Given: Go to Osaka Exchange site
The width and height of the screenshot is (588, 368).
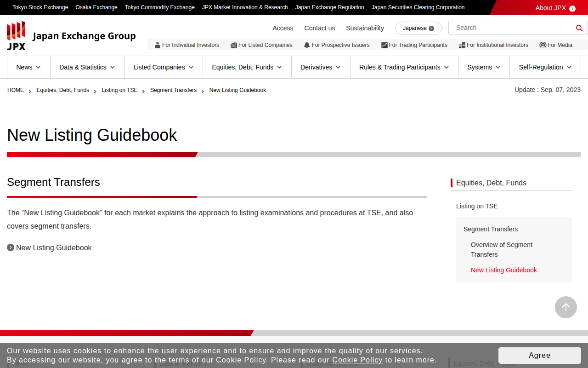Looking at the screenshot, I should pyautogui.click(x=96, y=7).
